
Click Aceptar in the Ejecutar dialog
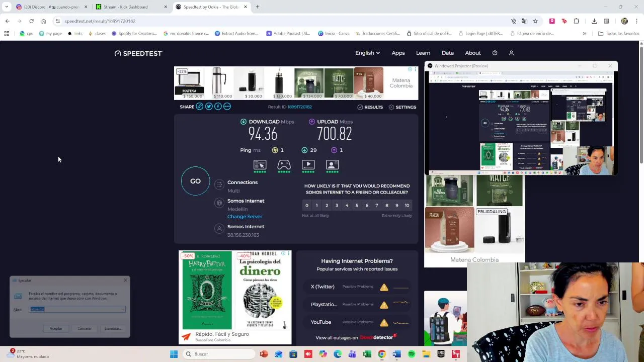pos(56,328)
